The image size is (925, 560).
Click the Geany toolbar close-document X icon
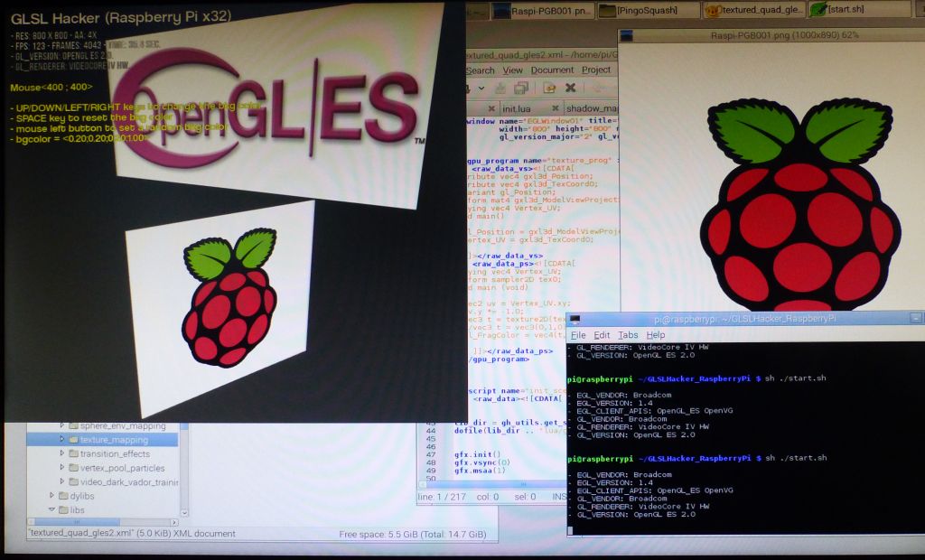(x=570, y=88)
